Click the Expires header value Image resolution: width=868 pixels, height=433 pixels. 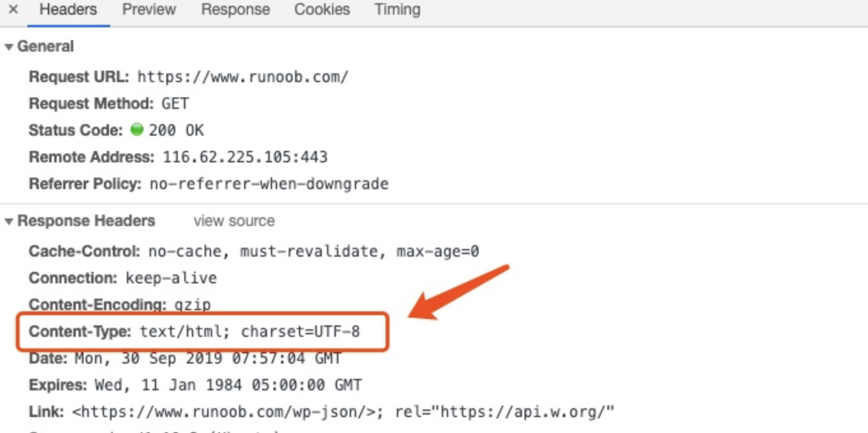coord(228,385)
